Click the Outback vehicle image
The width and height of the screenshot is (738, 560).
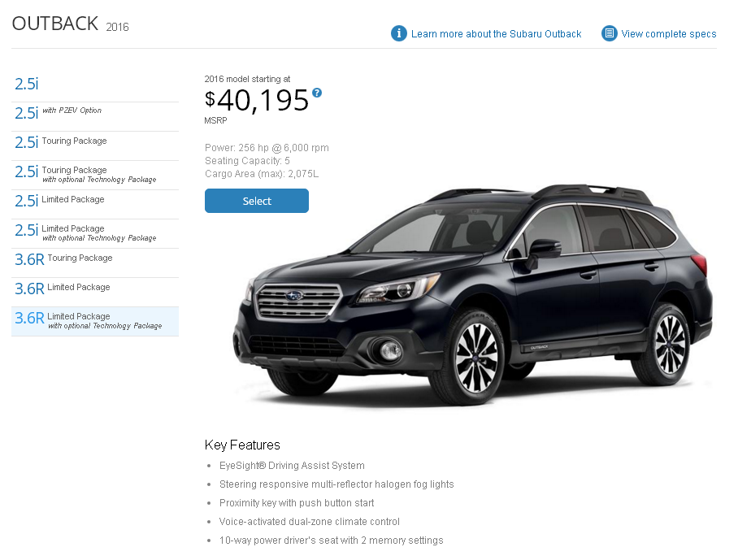471,294
